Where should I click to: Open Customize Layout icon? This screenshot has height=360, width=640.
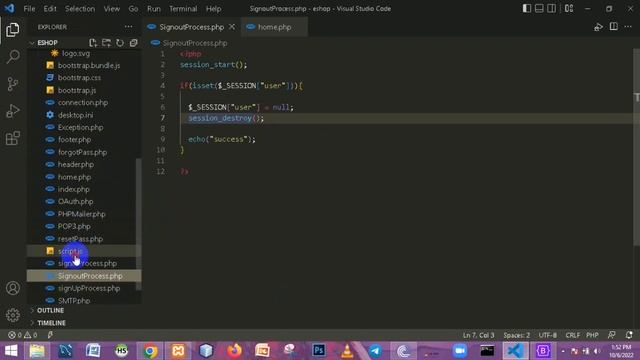569,9
